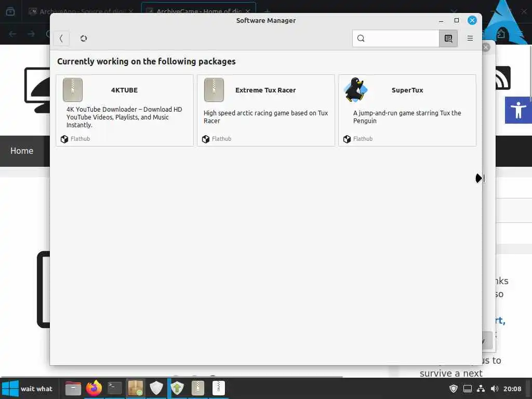Click the spinning activity indicator icon
Image resolution: width=532 pixels, height=399 pixels.
pos(84,38)
